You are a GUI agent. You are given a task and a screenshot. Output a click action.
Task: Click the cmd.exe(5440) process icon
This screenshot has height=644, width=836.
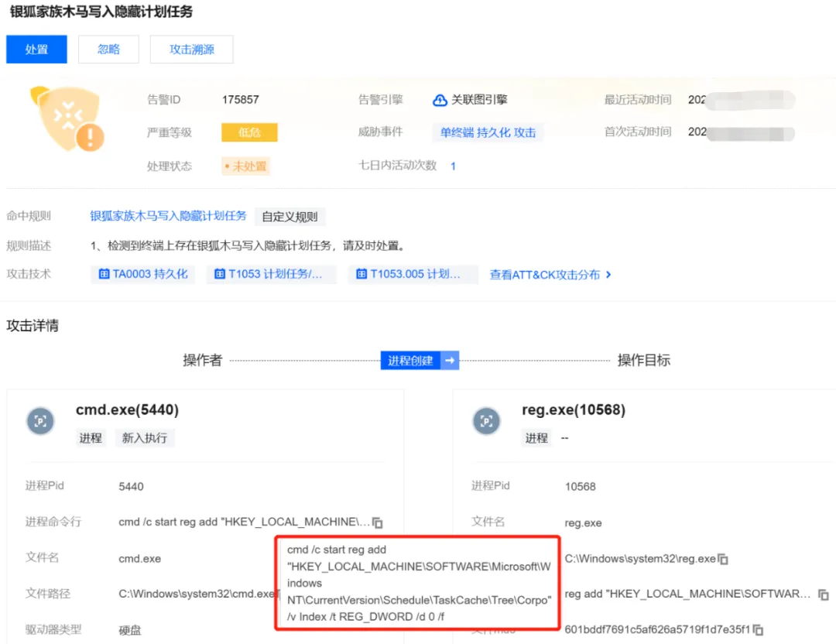tap(40, 420)
